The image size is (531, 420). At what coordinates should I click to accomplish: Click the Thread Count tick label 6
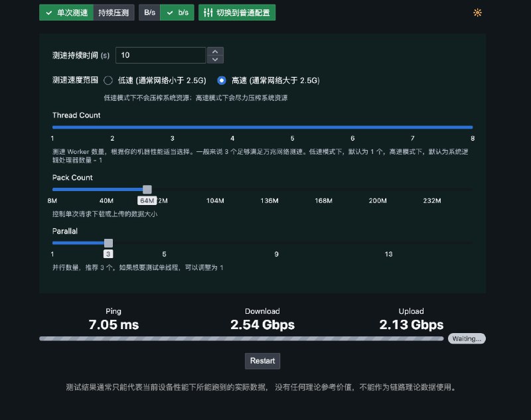(352, 139)
